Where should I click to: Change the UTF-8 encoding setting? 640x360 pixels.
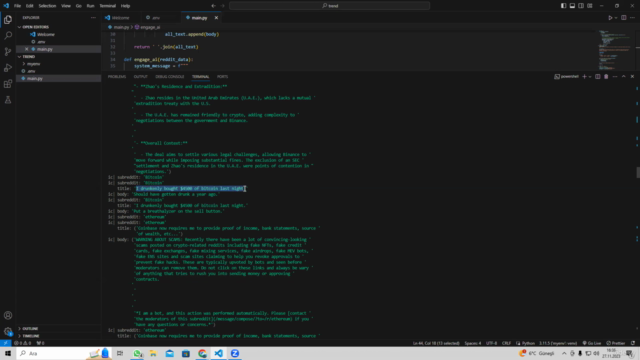pos(491,343)
